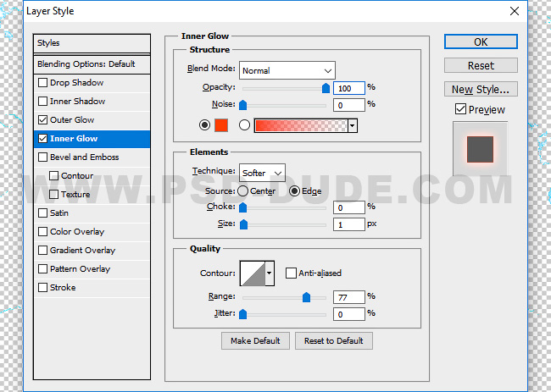This screenshot has height=392, width=551.
Task: Focus the Opacity value field
Action: (x=349, y=88)
